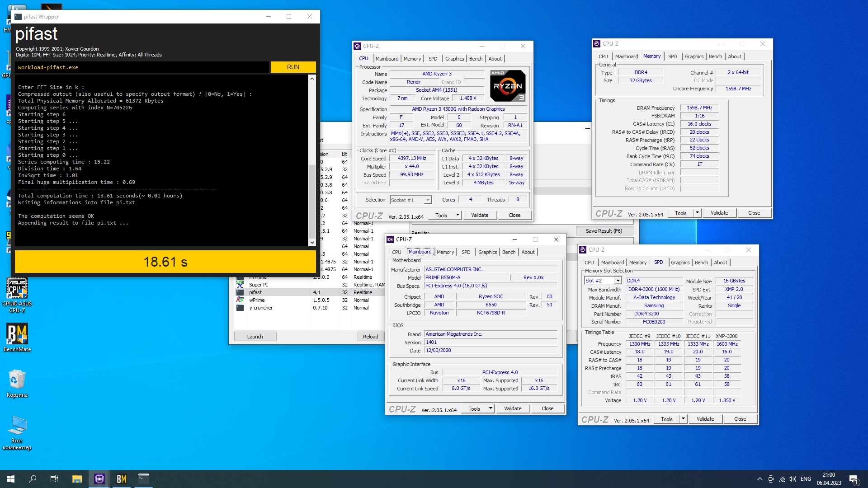868x488 pixels.
Task: Open About tab in the Memory window
Action: tap(734, 56)
